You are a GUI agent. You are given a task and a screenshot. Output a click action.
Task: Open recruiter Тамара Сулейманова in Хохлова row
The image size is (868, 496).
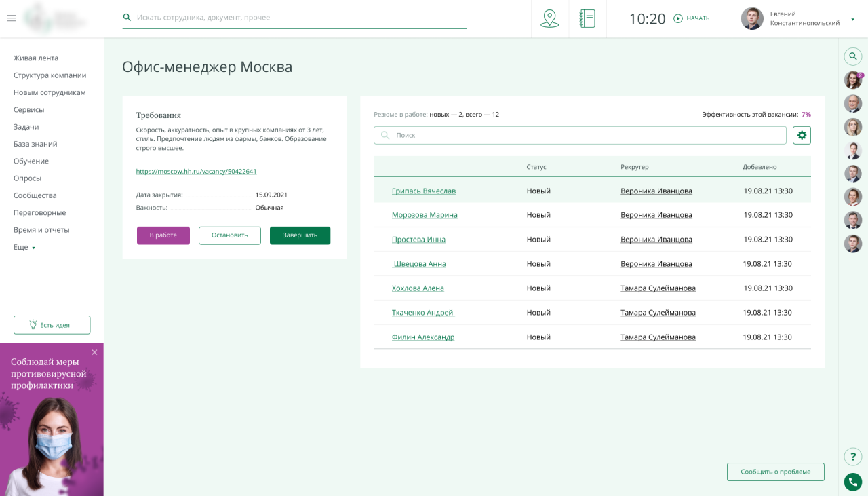point(658,288)
